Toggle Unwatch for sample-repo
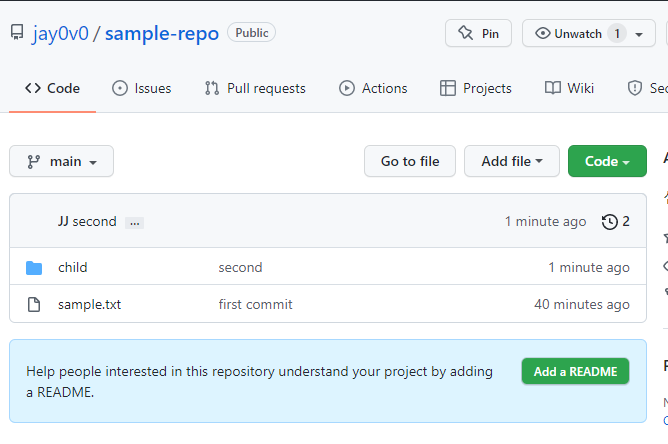 pyautogui.click(x=578, y=33)
